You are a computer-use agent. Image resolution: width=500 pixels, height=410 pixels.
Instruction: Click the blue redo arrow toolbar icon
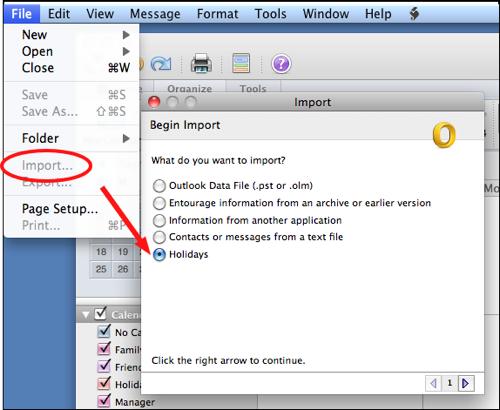click(161, 63)
